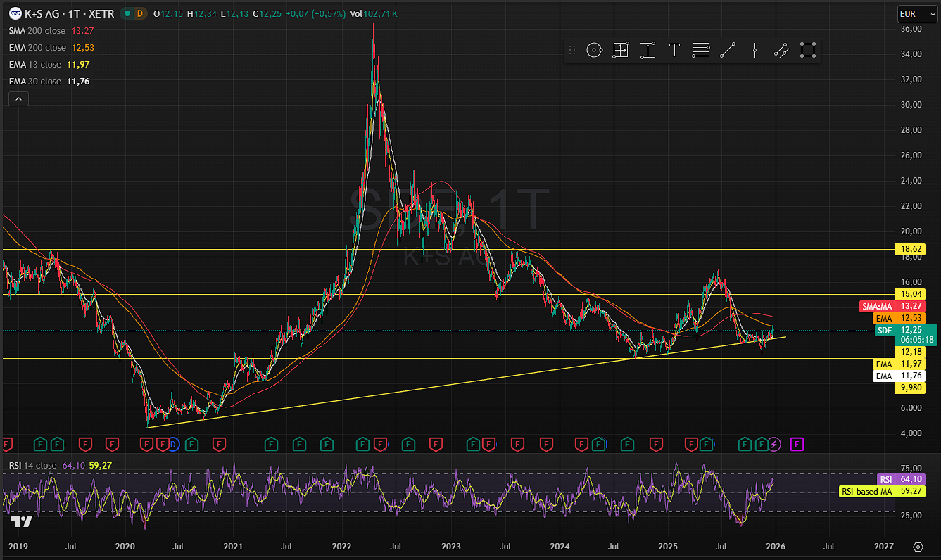Click the XETR exchange text in title
941x560 pixels.
coord(100,13)
